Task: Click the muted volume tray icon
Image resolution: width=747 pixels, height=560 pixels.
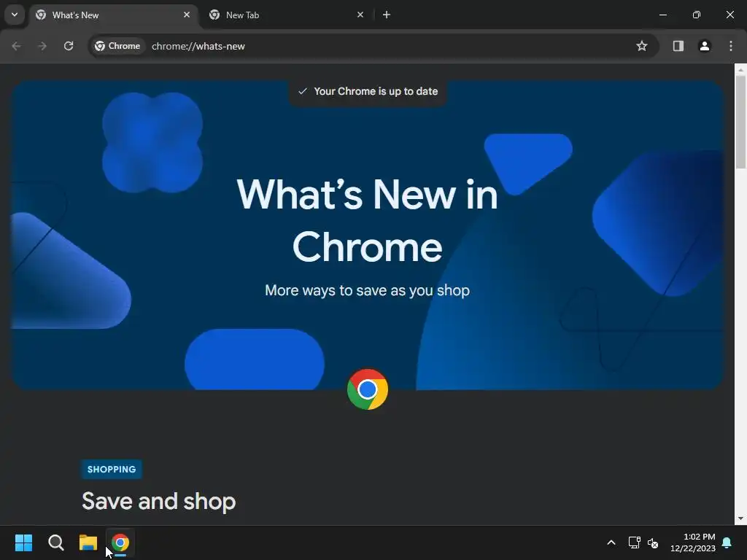Action: (653, 542)
